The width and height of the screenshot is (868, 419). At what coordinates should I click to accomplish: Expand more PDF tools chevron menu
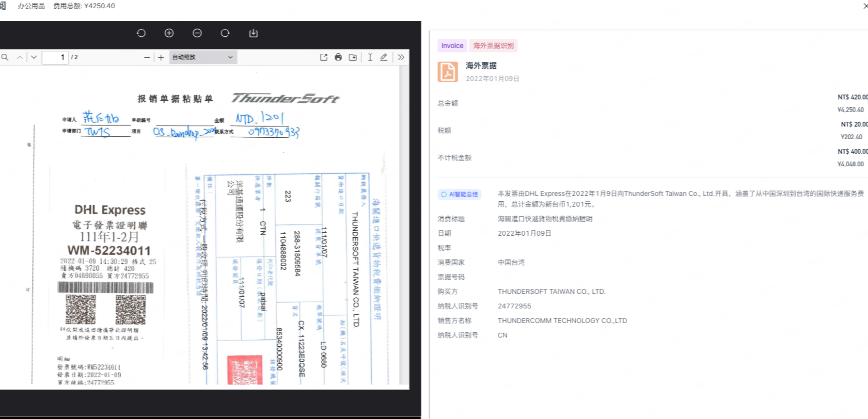tap(401, 57)
